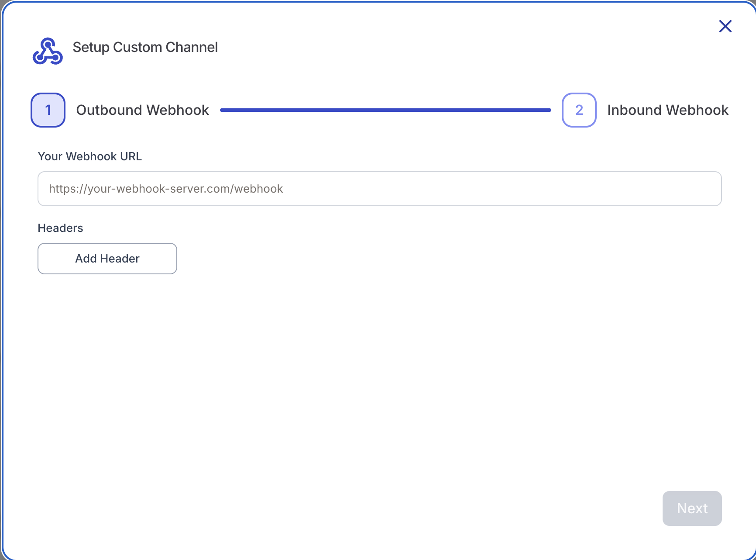Switch to the Inbound Webhook step
756x560 pixels.
[x=667, y=110]
